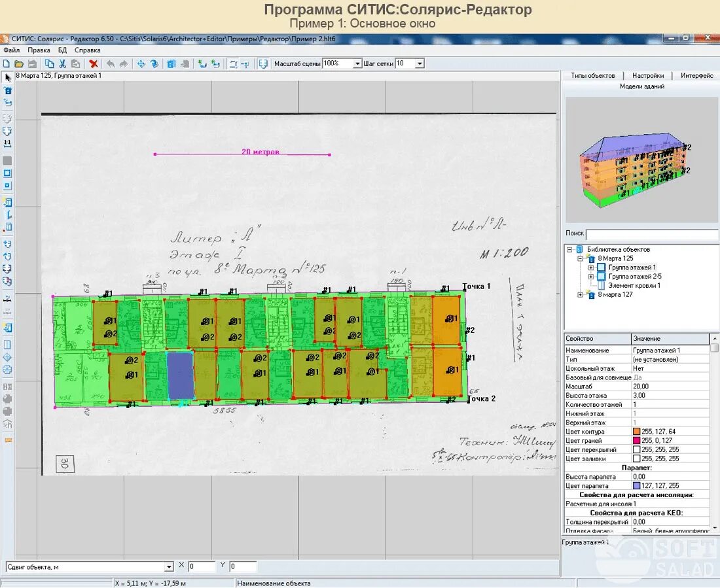Click the Цвет перекрытий white swatch
This screenshot has height=588, width=720.
636,450
